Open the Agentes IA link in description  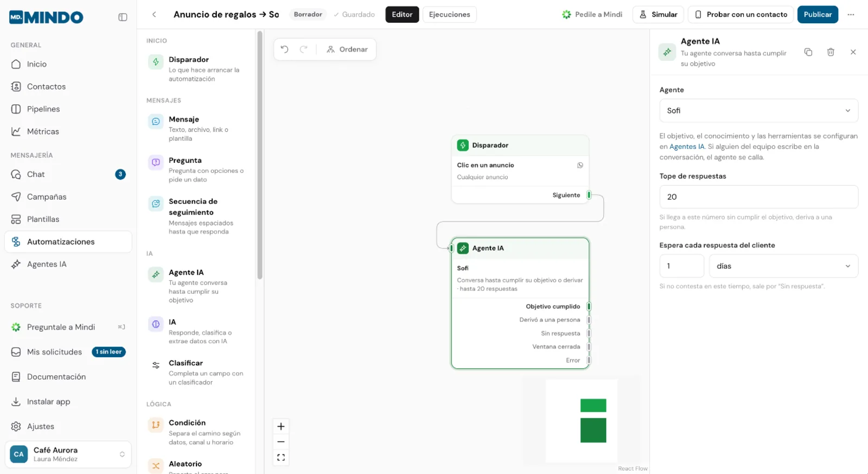point(687,147)
